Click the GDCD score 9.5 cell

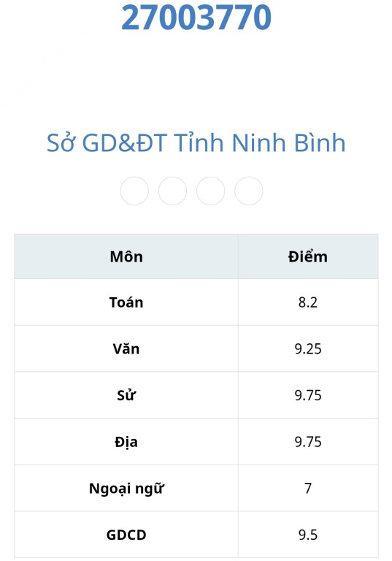(x=308, y=535)
